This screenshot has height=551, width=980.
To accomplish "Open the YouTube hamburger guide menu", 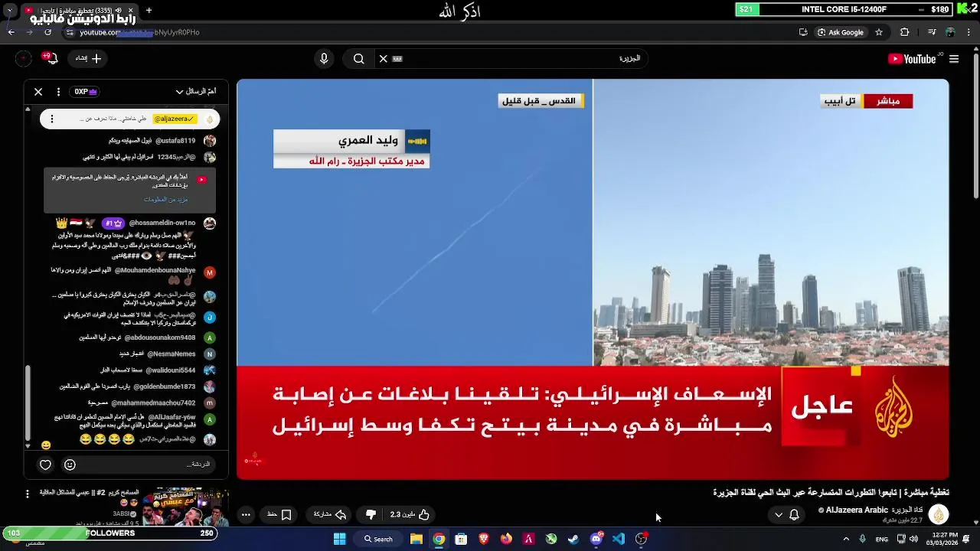I will [954, 59].
